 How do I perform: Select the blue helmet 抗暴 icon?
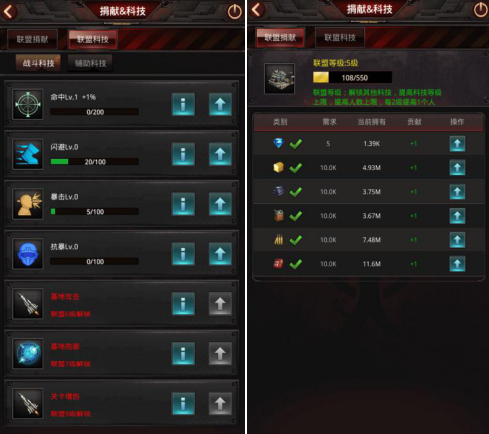coord(28,254)
